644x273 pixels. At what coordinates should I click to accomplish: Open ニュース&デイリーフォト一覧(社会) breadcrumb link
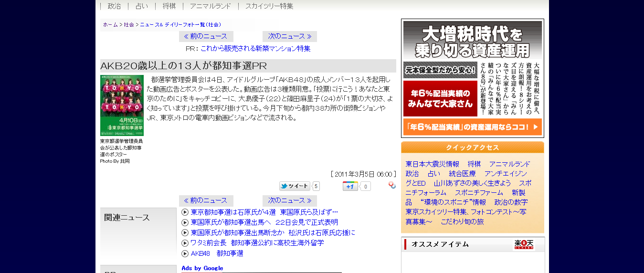click(180, 24)
